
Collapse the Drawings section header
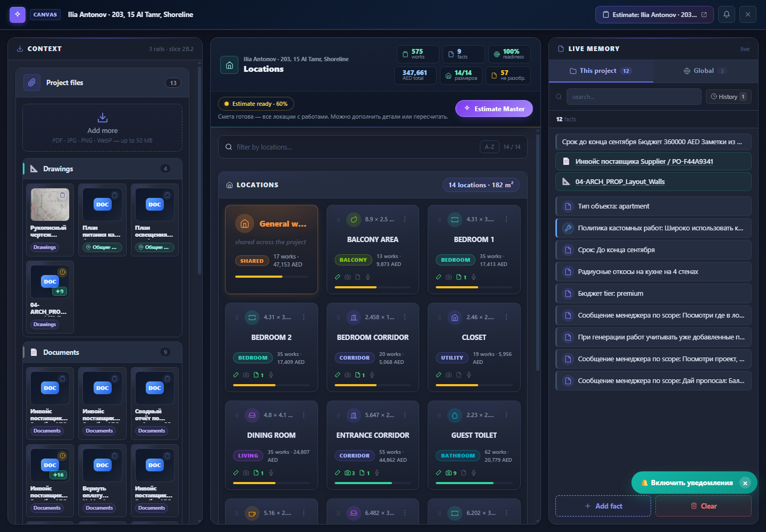tap(103, 169)
